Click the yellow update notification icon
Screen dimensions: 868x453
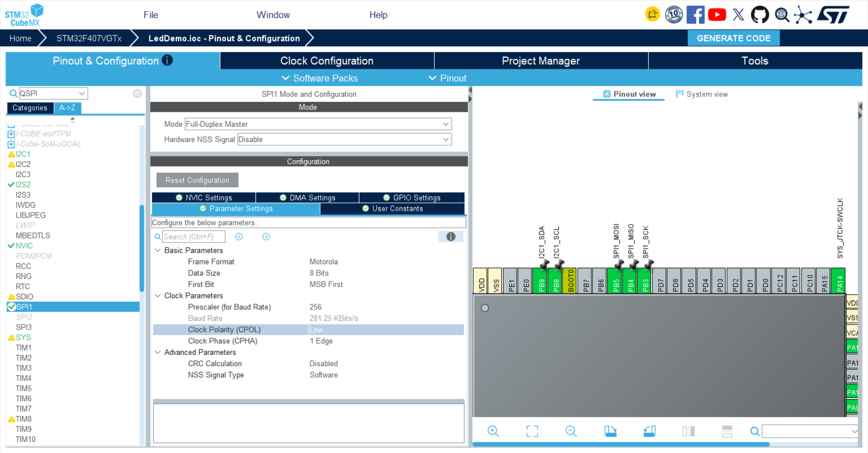(x=652, y=14)
